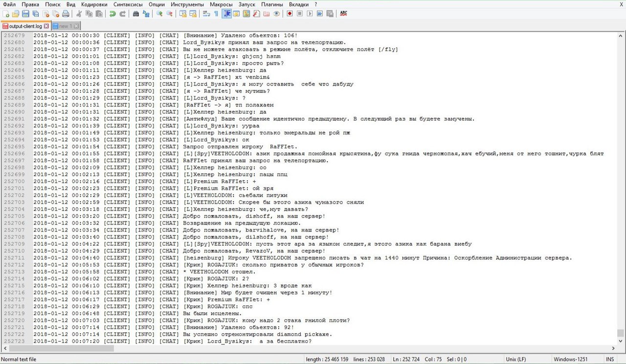Click the Copy toolbar icon
The width and height of the screenshot is (626, 364).
pyautogui.click(x=89, y=14)
